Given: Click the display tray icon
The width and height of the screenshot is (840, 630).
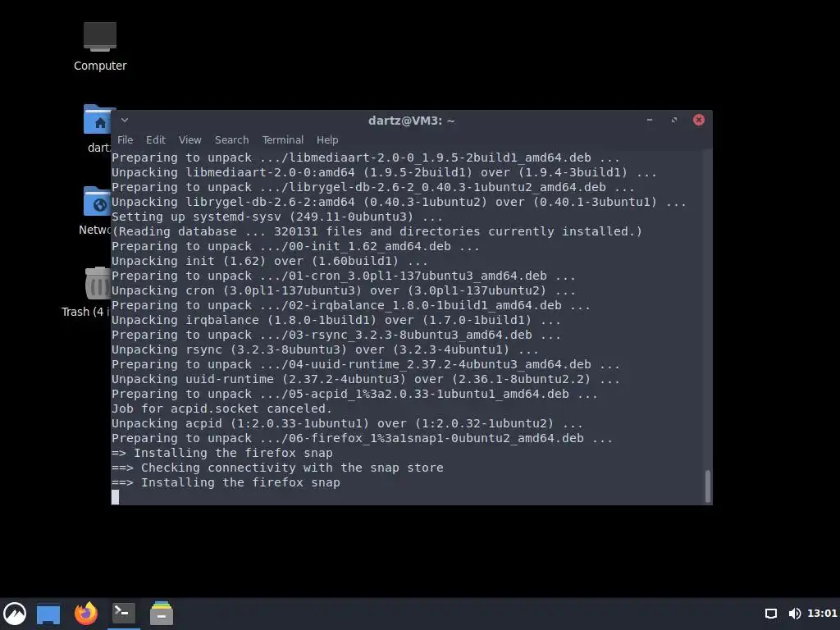Looking at the screenshot, I should 770,614.
